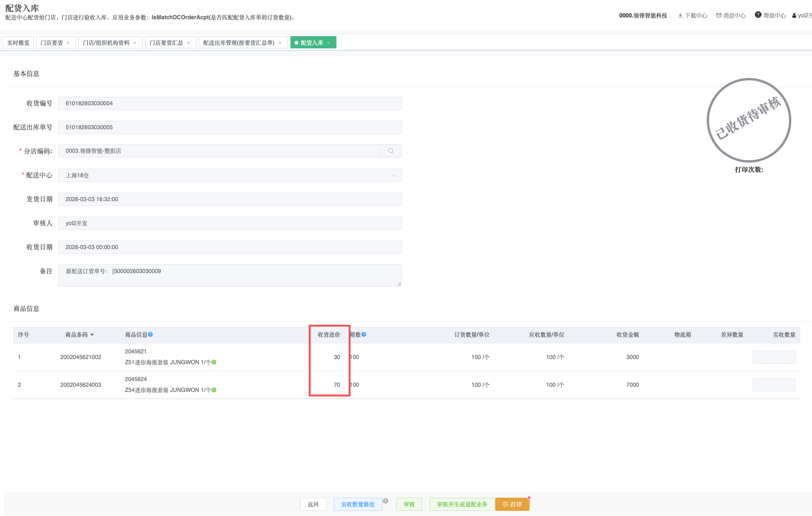Click 实收数量 input for row 2
The height and width of the screenshot is (516, 812).
pos(774,385)
